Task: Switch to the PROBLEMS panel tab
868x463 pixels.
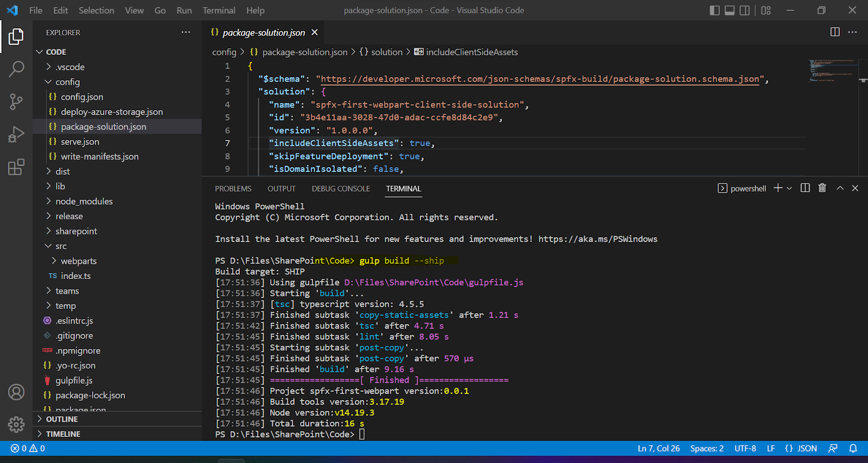Action: [233, 188]
